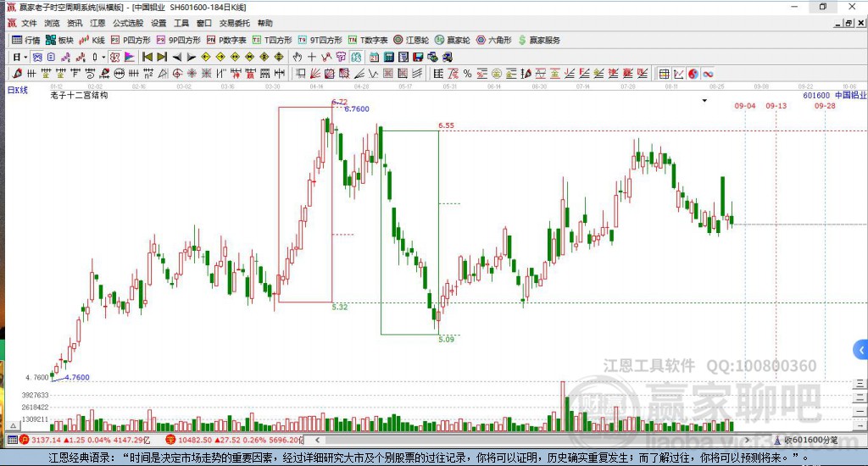The image size is (868, 466).
Task: Select the hand pan tool
Action: (x=298, y=57)
